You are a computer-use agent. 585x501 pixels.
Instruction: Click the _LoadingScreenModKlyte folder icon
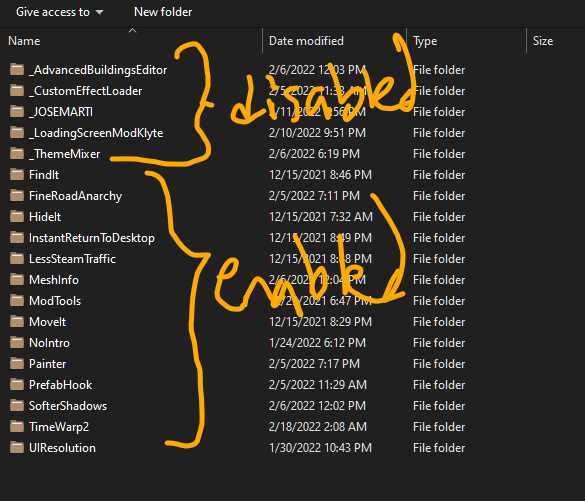click(x=17, y=133)
